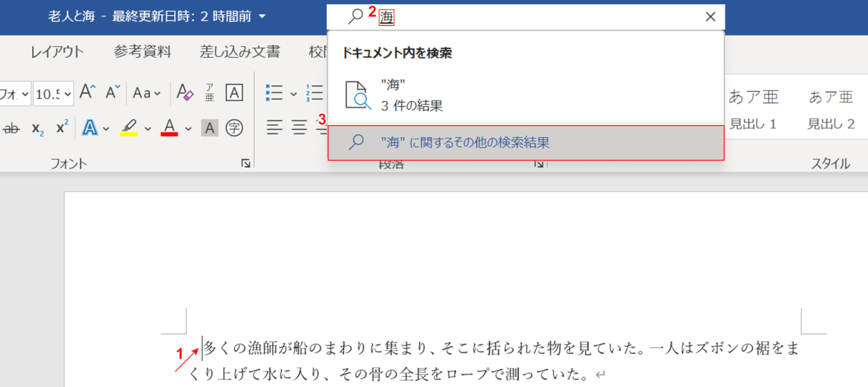Click the enclosed character (字) icon

pyautogui.click(x=234, y=128)
